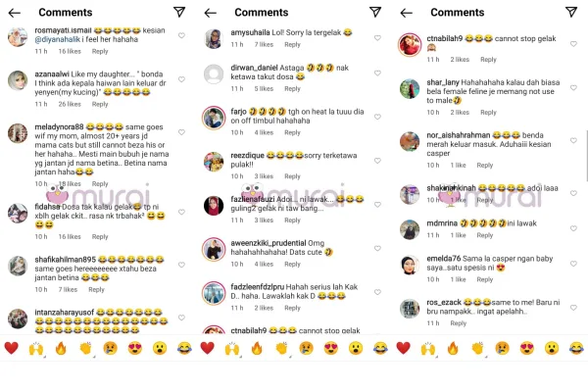Tap back arrow in the leftmost Comments header
Viewport: 588px width, 392px height.
[15, 13]
